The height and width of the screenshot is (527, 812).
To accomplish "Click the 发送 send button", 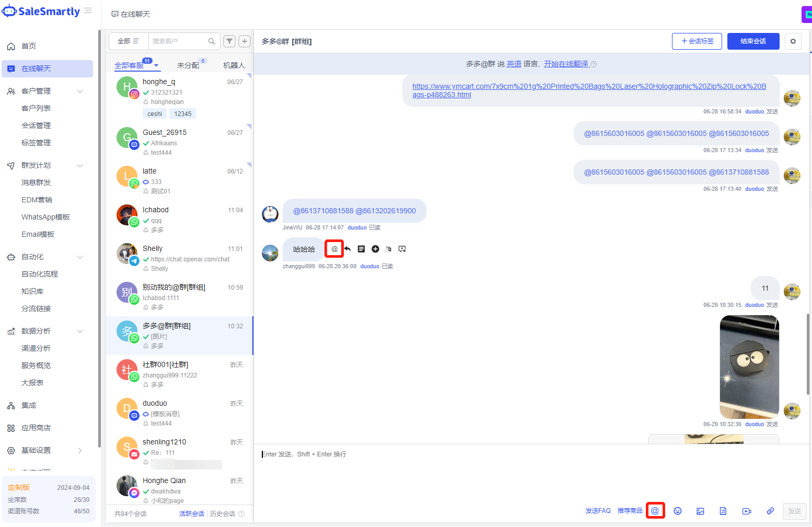I will [795, 511].
